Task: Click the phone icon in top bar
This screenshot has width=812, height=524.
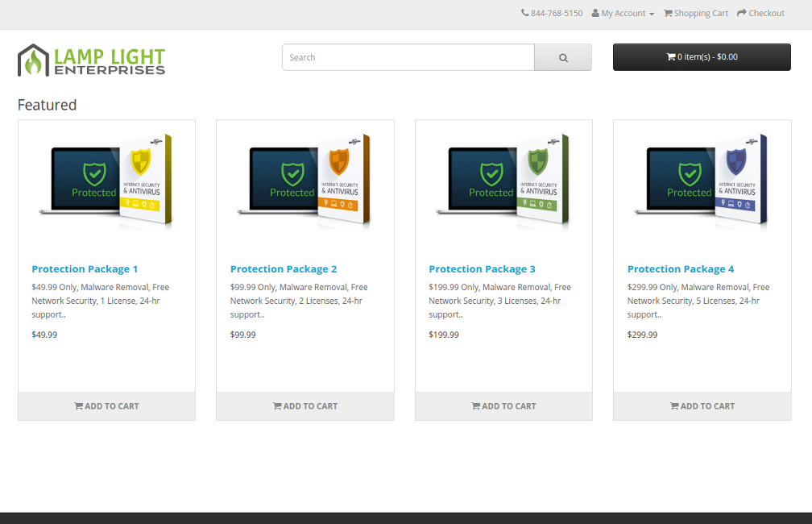Action: point(525,13)
